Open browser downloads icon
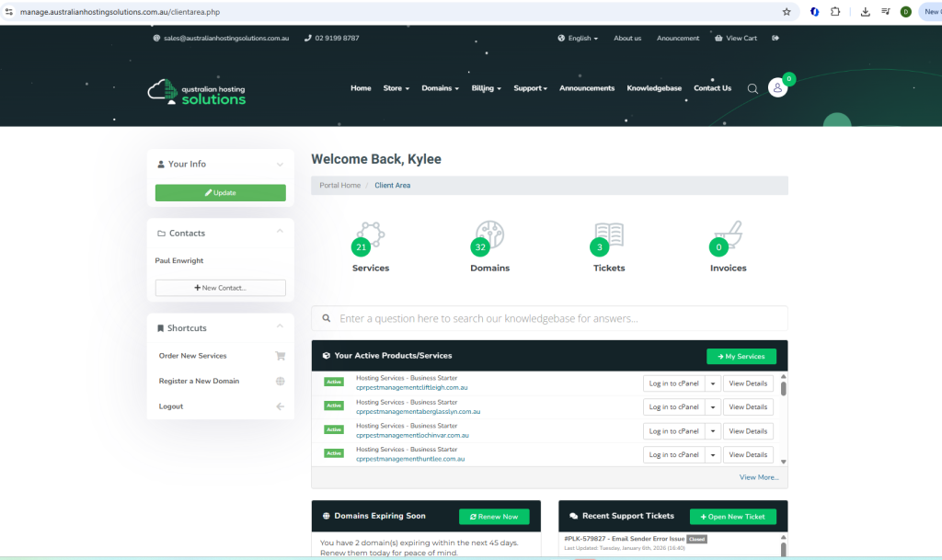 865,11
